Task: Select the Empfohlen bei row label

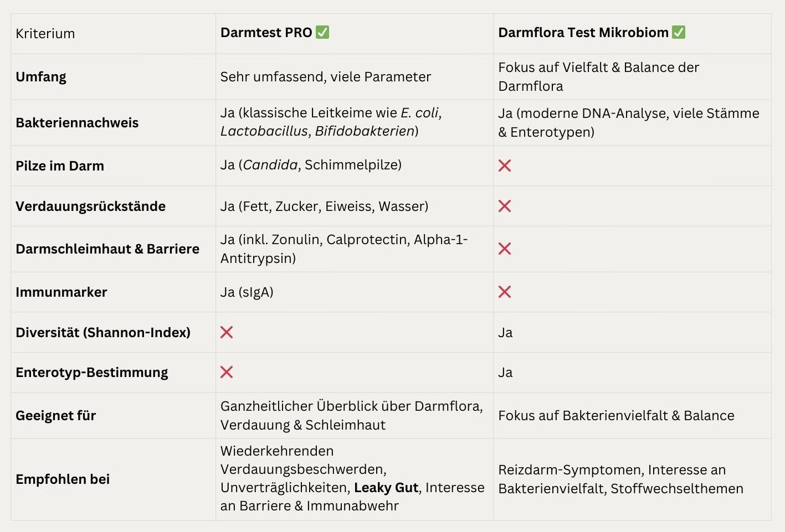Action: click(63, 479)
